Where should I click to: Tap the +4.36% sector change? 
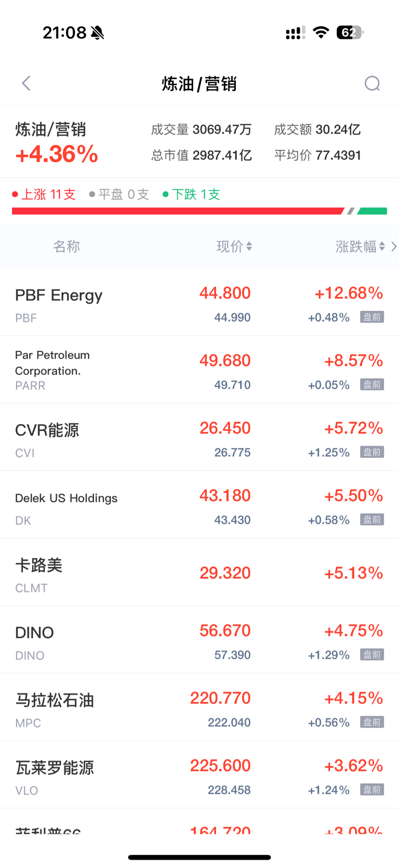57,154
